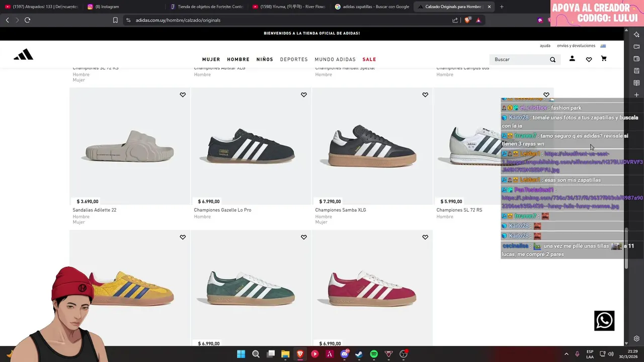Open the HOMBRE navigation menu

pyautogui.click(x=238, y=59)
